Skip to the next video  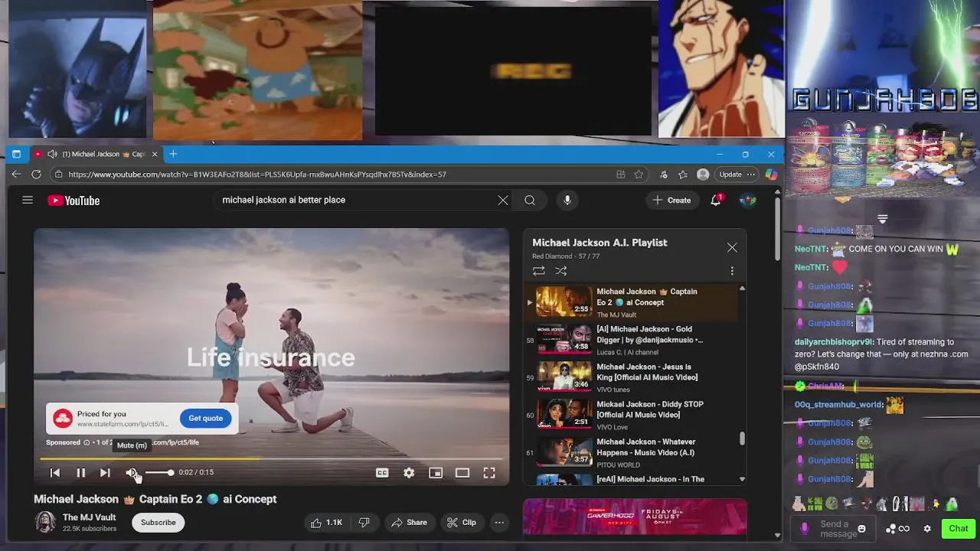pos(105,473)
